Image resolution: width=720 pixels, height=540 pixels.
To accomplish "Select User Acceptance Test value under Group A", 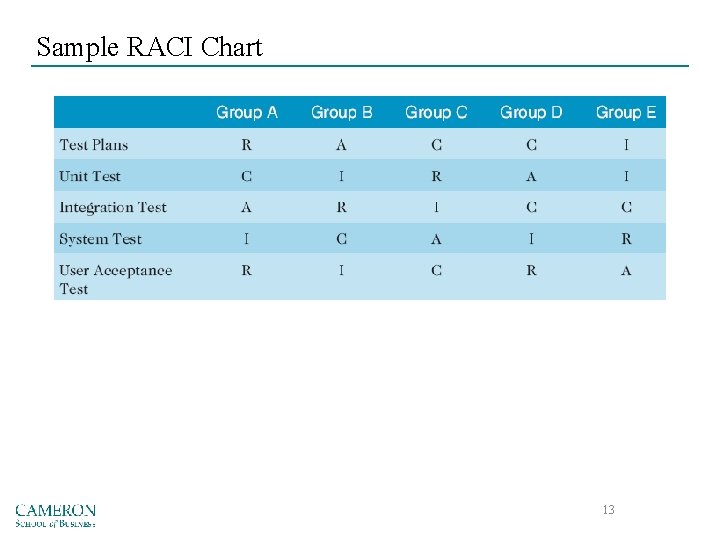I will pos(247,270).
